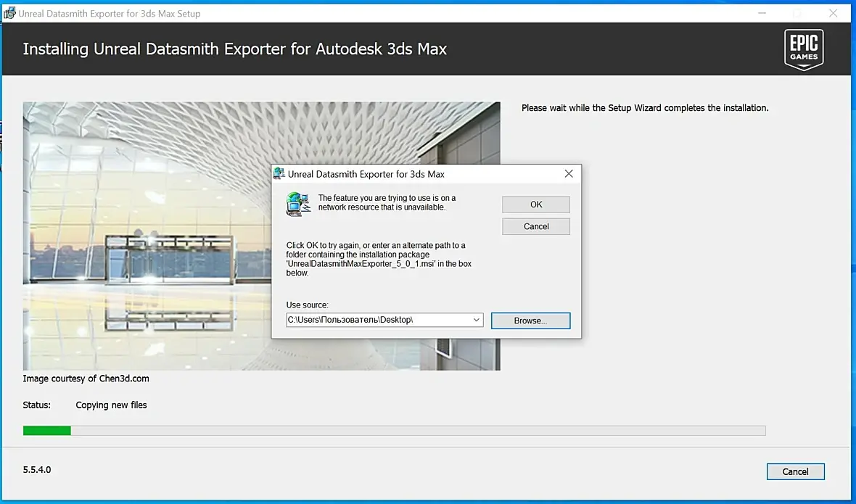This screenshot has height=504, width=856.
Task: Click the version number 5.5.4.0
Action: 37,470
